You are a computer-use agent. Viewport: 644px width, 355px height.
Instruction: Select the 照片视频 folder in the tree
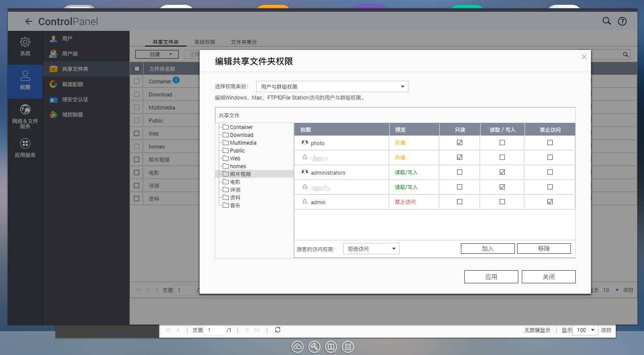(x=240, y=174)
